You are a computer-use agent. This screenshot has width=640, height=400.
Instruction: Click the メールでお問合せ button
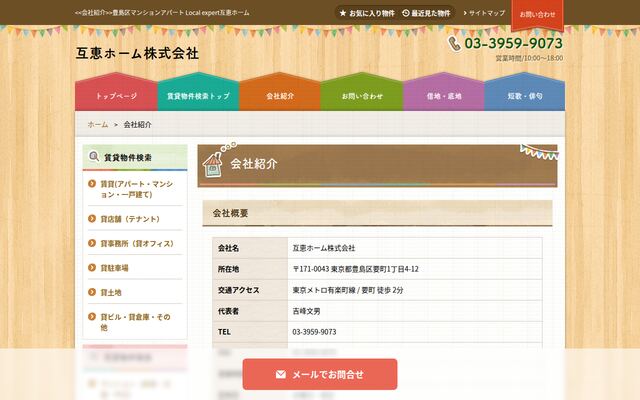click(x=320, y=374)
